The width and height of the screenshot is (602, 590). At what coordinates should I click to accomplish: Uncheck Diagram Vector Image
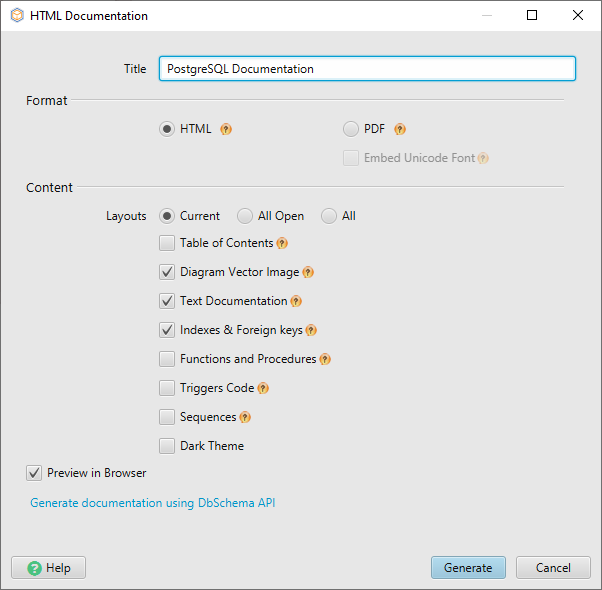tap(167, 272)
